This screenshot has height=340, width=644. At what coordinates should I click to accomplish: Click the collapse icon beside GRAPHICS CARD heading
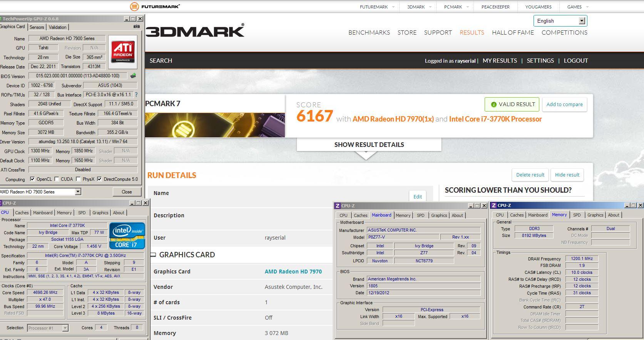[153, 255]
